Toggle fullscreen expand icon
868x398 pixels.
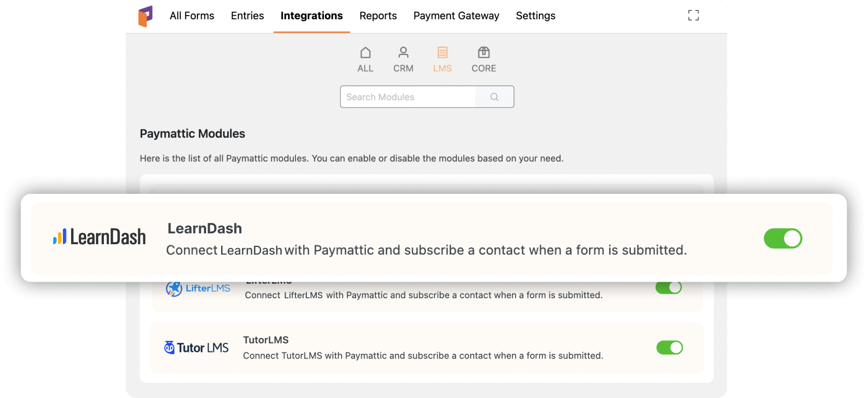(x=693, y=16)
